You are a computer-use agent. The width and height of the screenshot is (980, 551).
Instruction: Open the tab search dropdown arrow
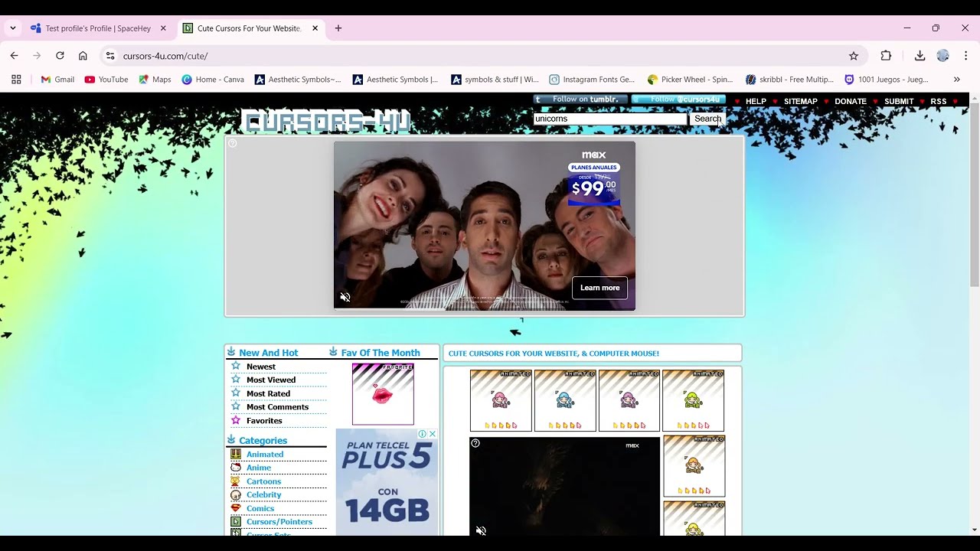(12, 28)
